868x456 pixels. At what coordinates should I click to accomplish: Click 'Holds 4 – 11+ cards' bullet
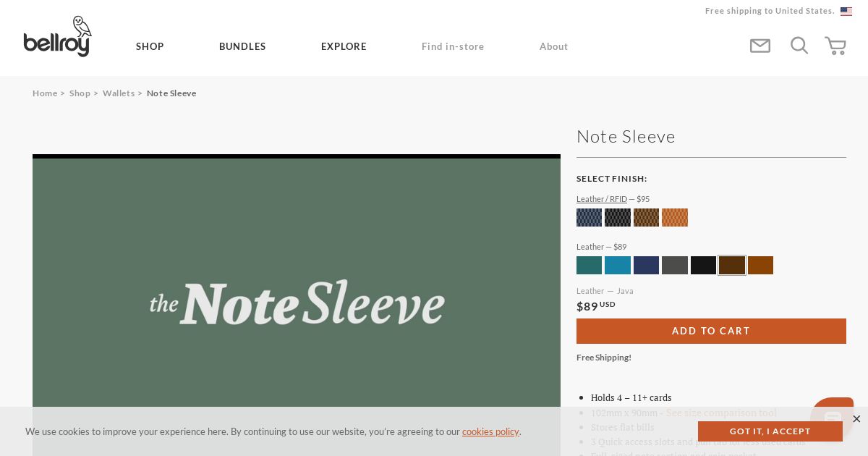coord(631,397)
